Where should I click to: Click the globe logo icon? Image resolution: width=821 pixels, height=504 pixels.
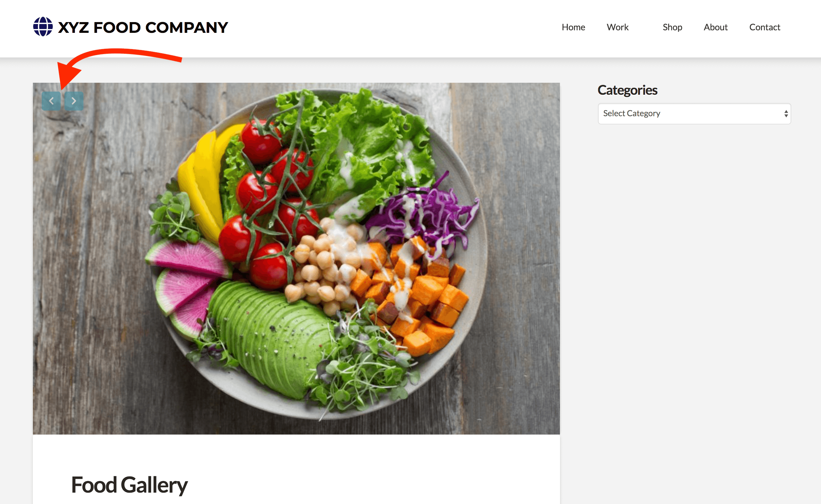coord(43,27)
